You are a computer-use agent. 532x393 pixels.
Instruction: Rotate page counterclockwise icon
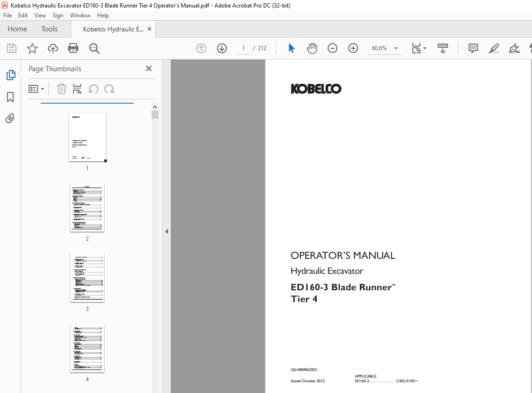click(x=93, y=89)
